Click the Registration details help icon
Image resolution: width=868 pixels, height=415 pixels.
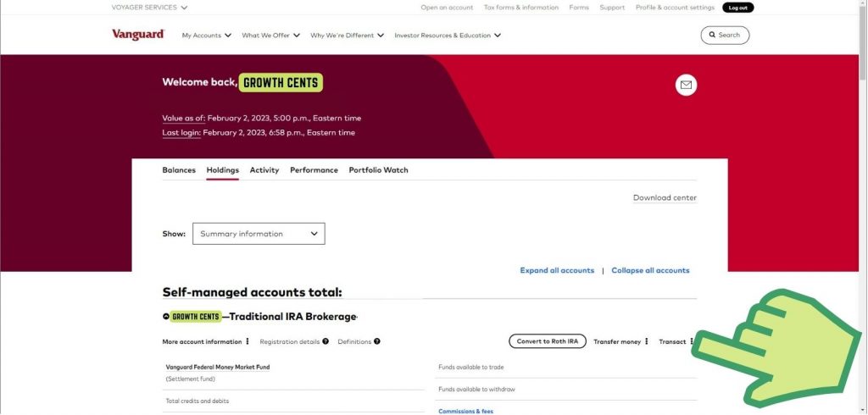[x=325, y=341]
